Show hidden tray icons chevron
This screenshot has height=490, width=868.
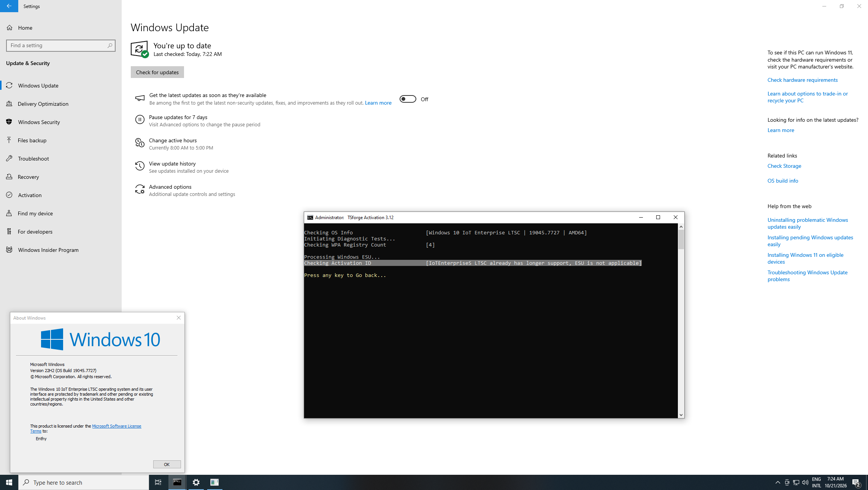click(778, 482)
